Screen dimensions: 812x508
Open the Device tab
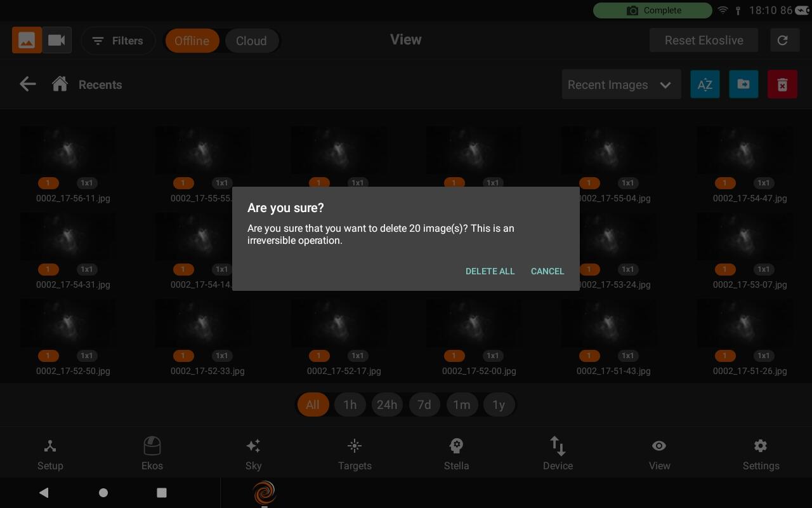(x=558, y=455)
